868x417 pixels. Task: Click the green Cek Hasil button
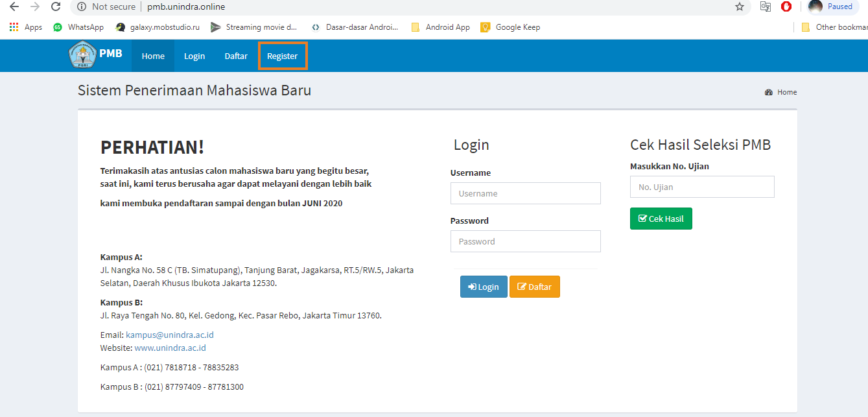coord(661,218)
